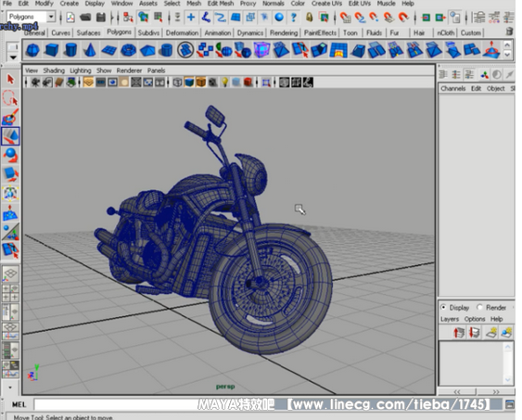This screenshot has height=420, width=522.
Task: Click the four-view layout icon
Action: pyautogui.click(x=10, y=293)
